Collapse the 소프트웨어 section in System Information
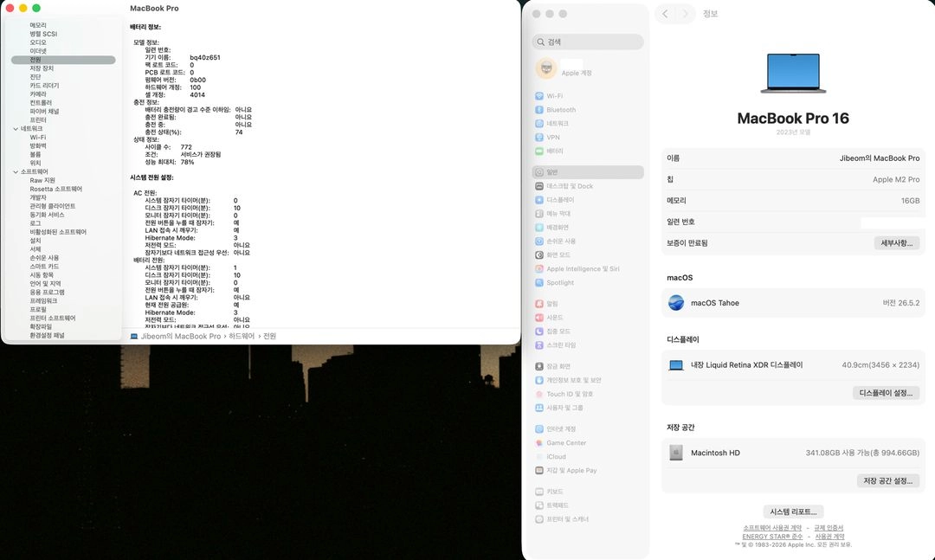This screenshot has width=935, height=560. coord(16,171)
